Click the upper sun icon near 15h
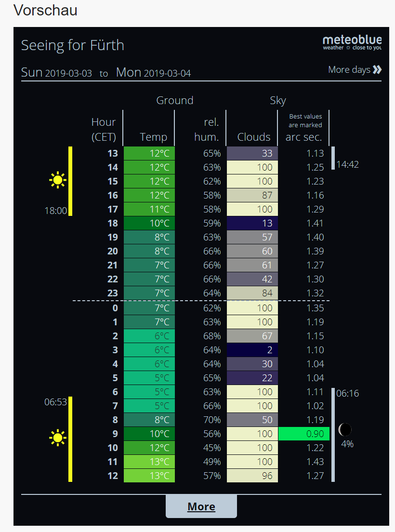 coord(58,181)
